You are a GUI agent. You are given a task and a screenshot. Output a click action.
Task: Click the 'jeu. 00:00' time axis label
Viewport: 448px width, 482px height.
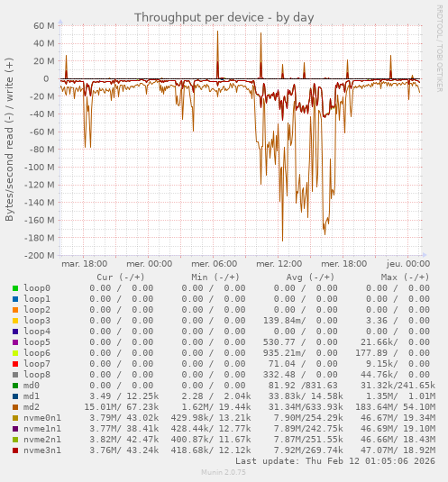click(x=408, y=264)
